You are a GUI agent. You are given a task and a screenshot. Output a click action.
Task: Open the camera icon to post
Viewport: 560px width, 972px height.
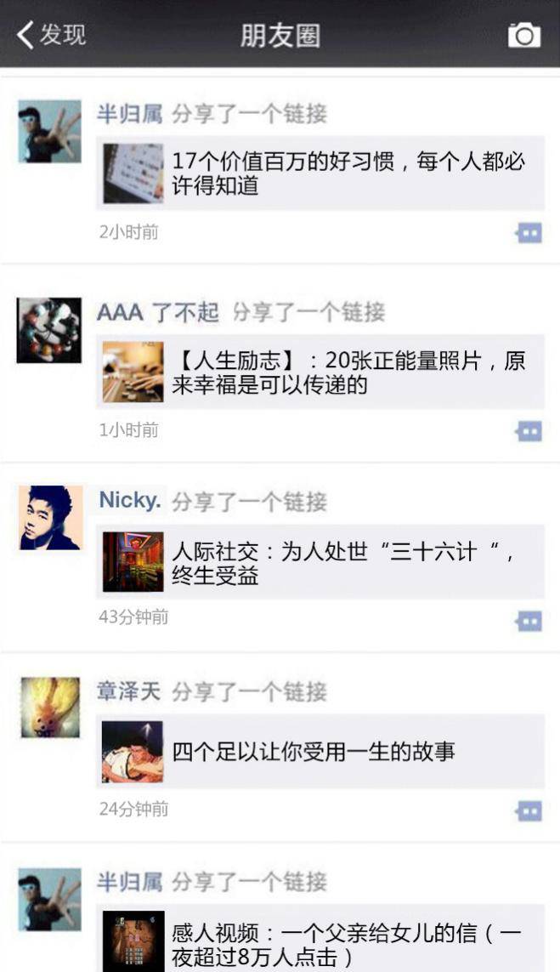pos(524,36)
